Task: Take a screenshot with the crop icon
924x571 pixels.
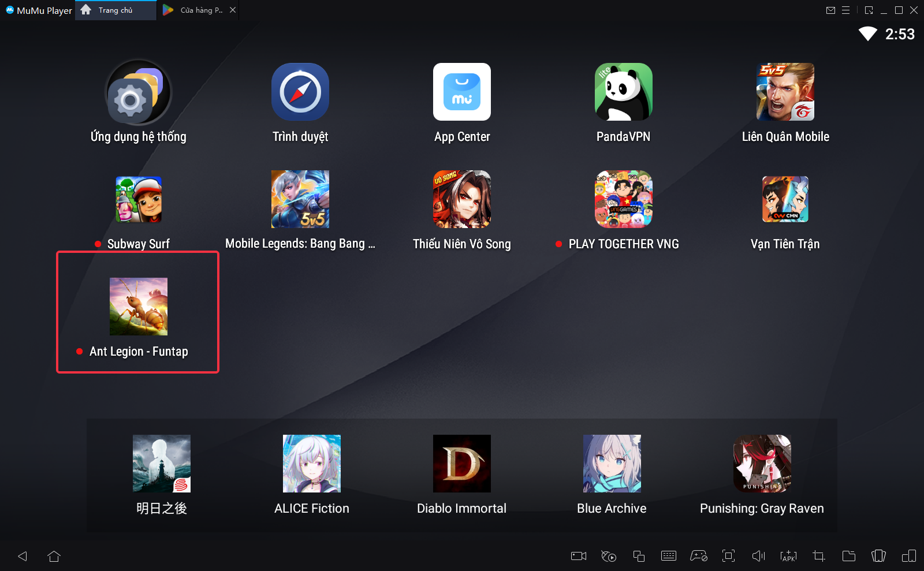Action: (818, 556)
